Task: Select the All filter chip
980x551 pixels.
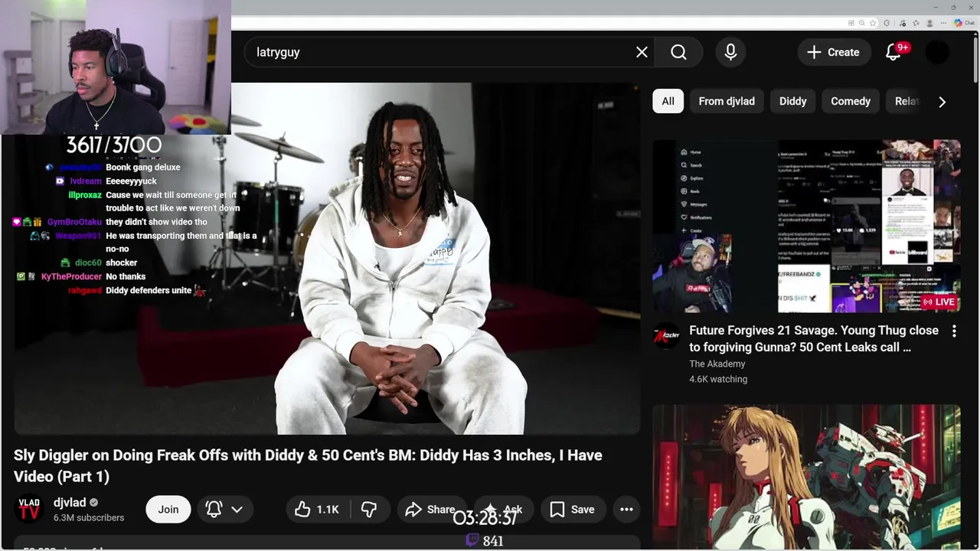Action: pyautogui.click(x=668, y=101)
